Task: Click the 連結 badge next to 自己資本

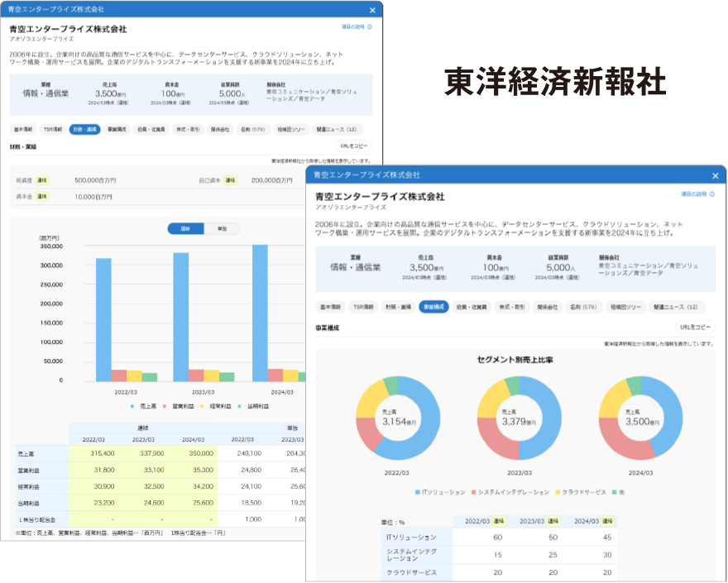Action: click(232, 179)
